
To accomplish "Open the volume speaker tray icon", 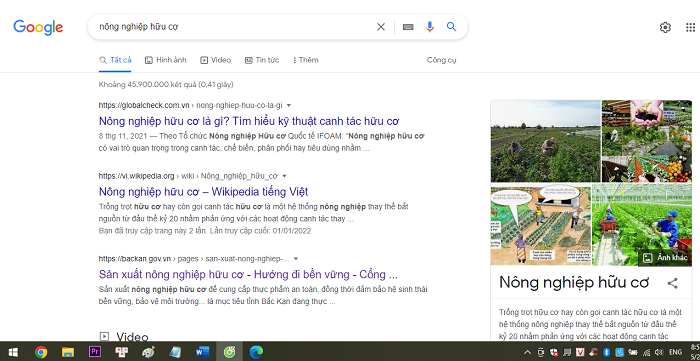I will (x=659, y=352).
